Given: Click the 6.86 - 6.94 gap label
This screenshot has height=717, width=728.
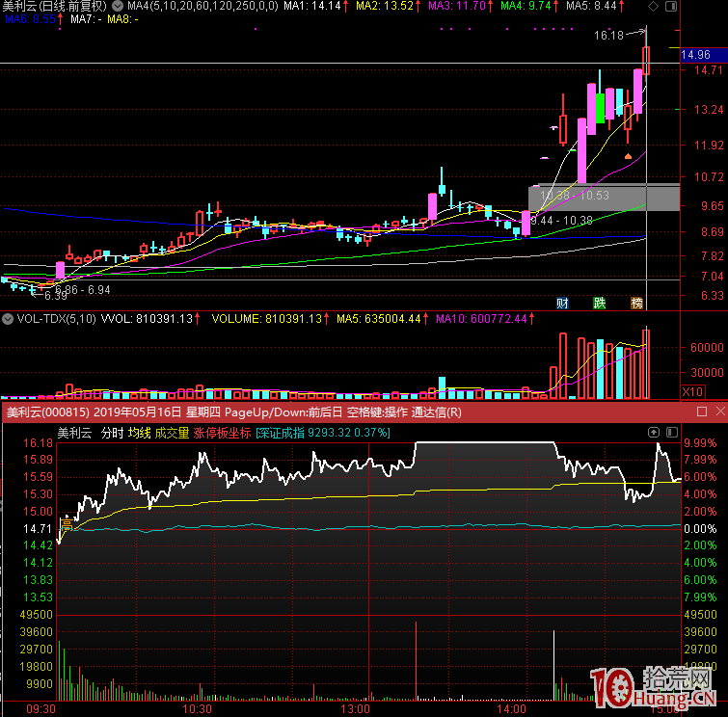Looking at the screenshot, I should pos(82,290).
